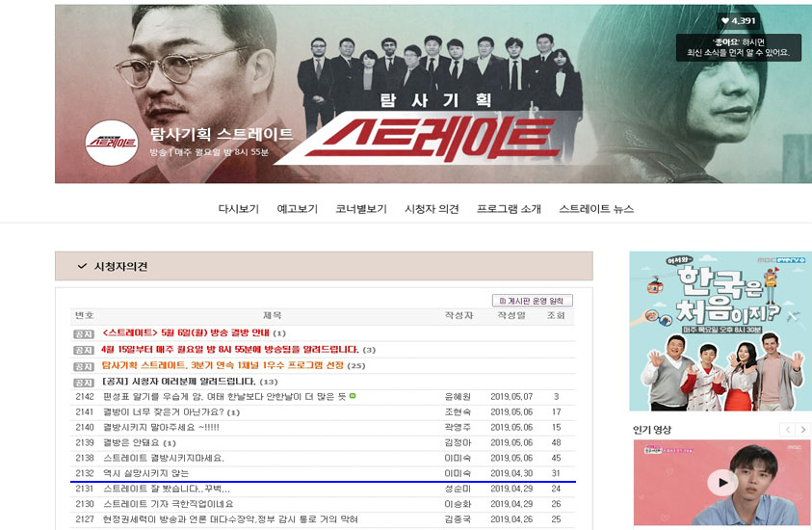Show next popular video with right arrow
This screenshot has height=530, width=812.
pyautogui.click(x=802, y=430)
